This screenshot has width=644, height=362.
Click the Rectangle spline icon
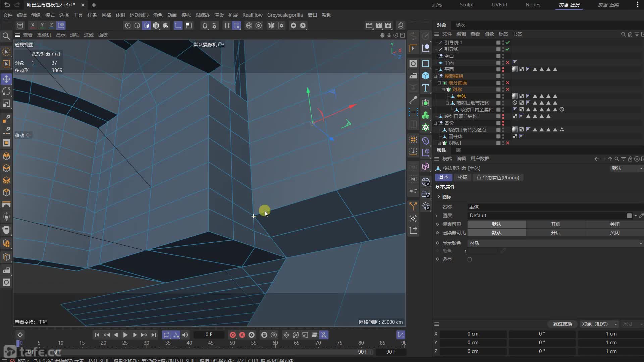pos(426,63)
